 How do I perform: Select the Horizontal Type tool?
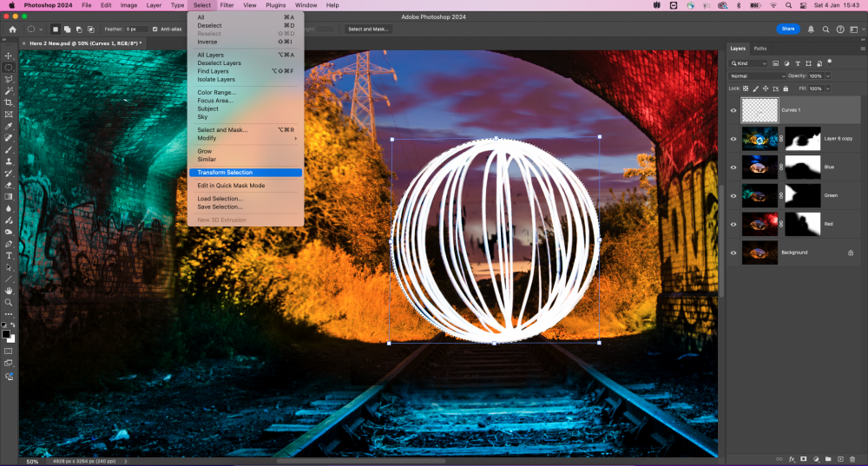click(9, 255)
